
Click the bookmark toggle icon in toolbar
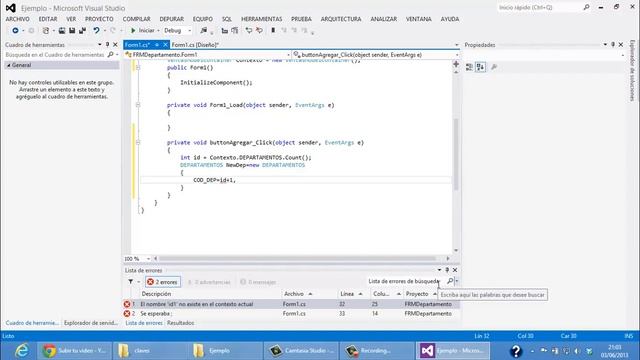click(273, 31)
